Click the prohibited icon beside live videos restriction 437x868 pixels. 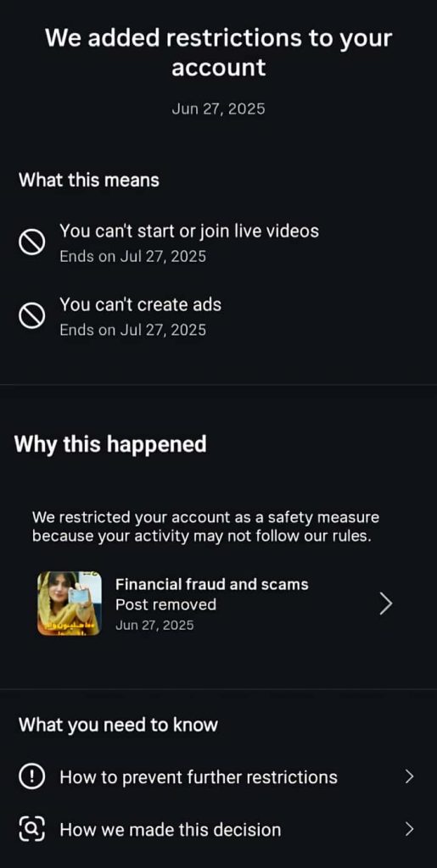[x=31, y=242]
